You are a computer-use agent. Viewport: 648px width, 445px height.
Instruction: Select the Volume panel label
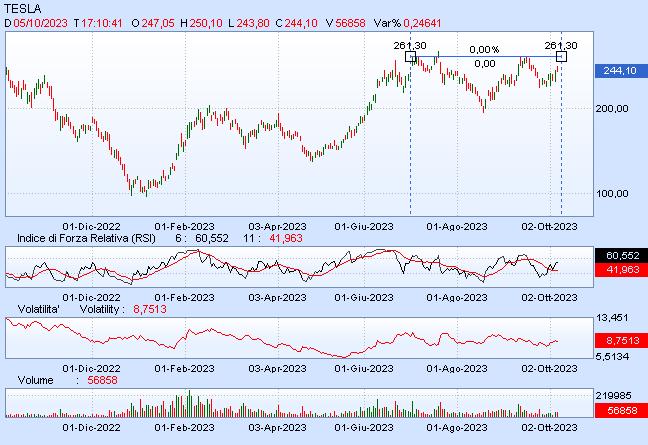tap(36, 381)
